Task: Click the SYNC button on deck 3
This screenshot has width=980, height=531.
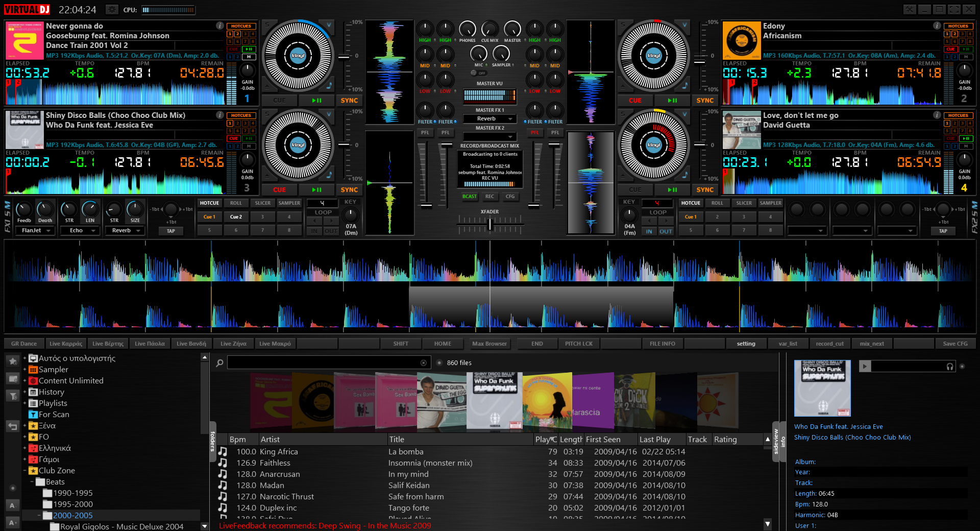Action: [349, 190]
